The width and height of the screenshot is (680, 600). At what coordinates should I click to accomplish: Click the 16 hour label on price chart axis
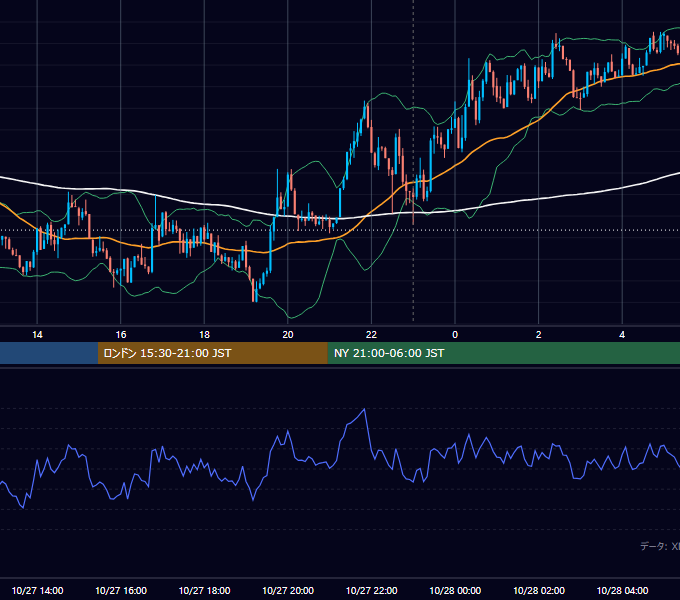point(121,335)
